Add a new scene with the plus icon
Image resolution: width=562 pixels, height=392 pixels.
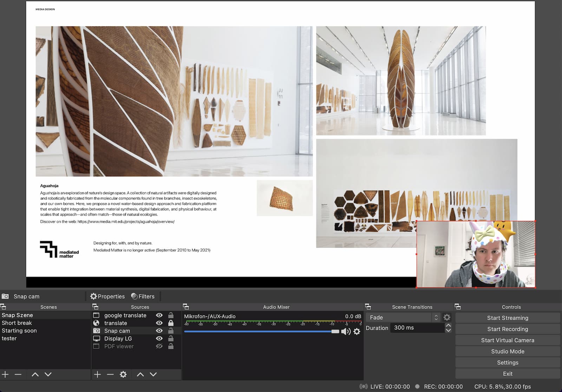point(5,374)
